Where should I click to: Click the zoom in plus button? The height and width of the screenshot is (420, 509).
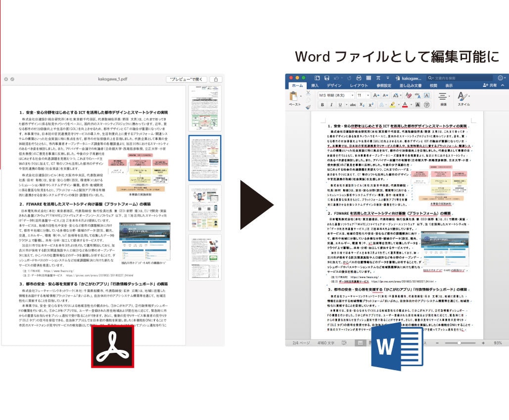483,343
